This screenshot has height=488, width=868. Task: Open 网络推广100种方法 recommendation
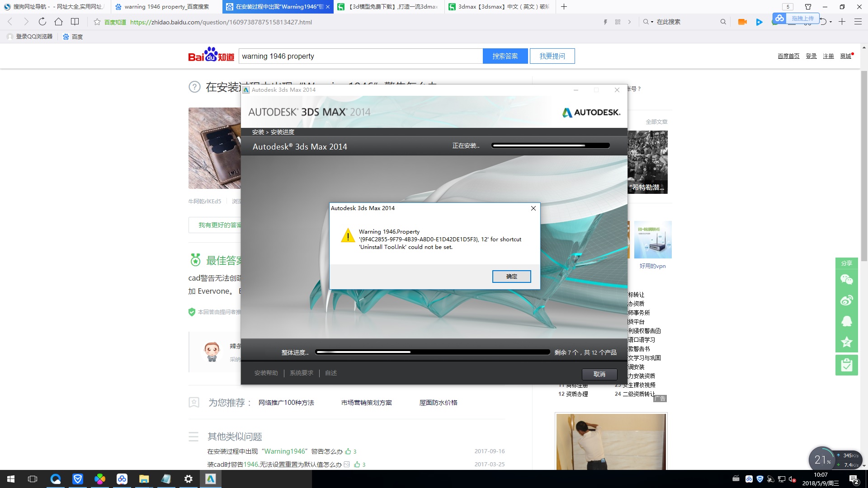(286, 403)
